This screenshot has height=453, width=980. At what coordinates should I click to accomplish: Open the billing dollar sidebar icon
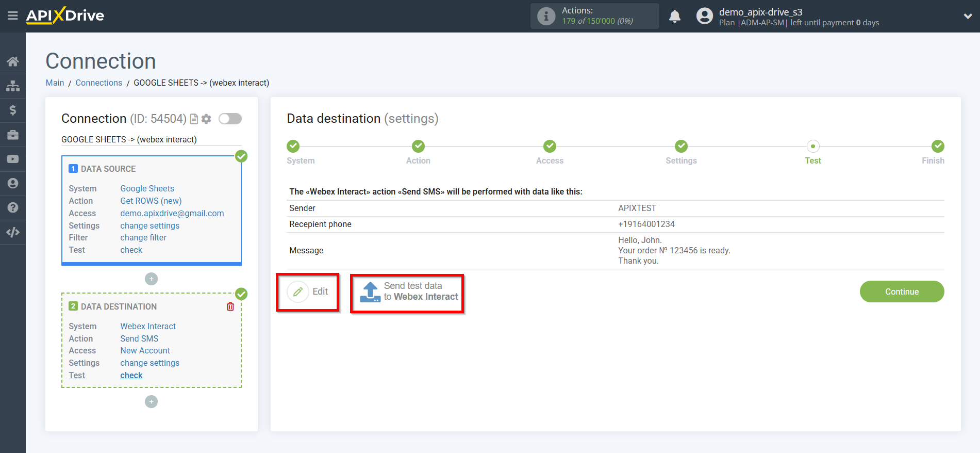tap(13, 110)
